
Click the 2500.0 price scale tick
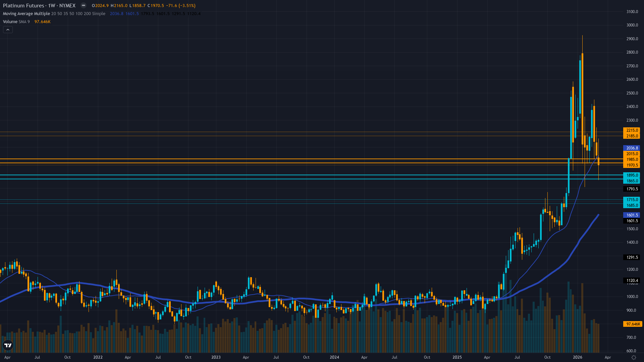point(632,93)
